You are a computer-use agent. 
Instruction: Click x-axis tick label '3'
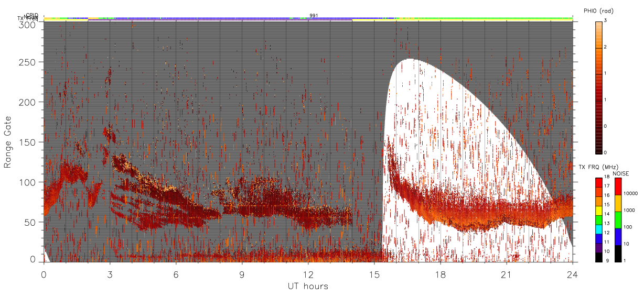pos(110,274)
